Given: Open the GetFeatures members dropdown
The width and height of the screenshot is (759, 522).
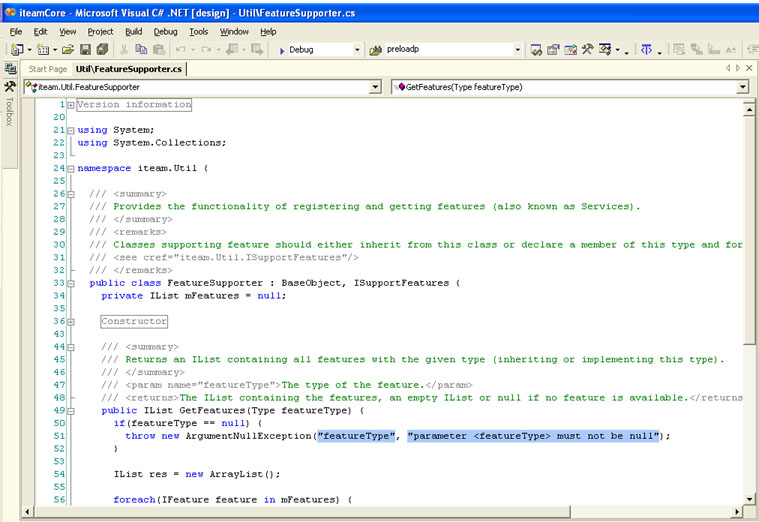Looking at the screenshot, I should pyautogui.click(x=743, y=87).
